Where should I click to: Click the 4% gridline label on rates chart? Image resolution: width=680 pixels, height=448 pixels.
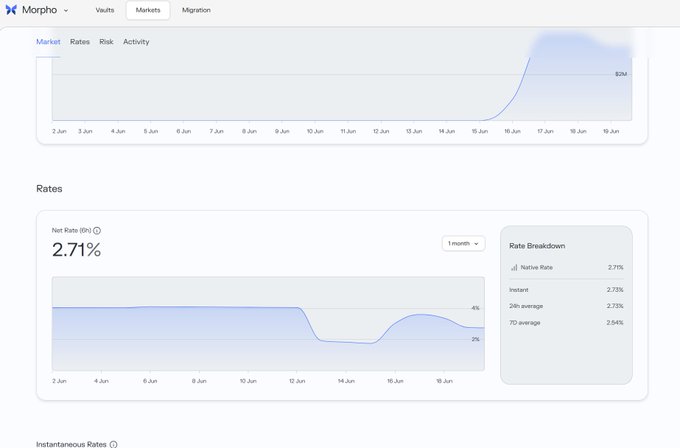(x=475, y=308)
